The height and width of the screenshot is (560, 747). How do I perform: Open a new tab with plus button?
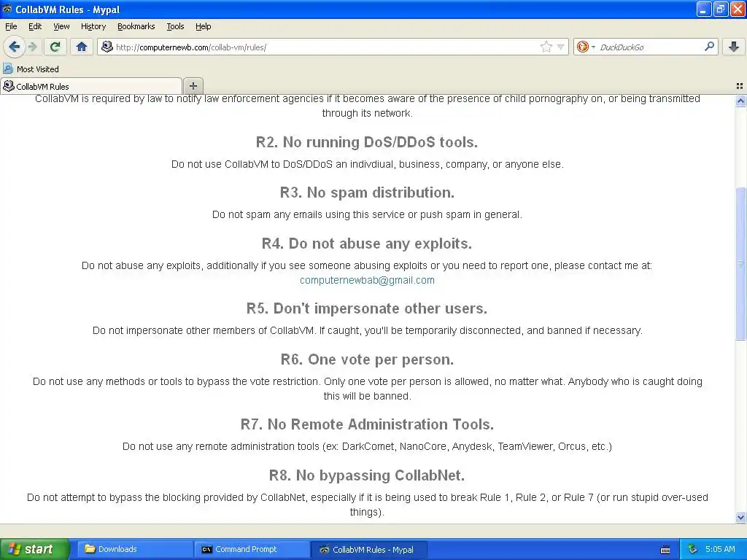193,86
